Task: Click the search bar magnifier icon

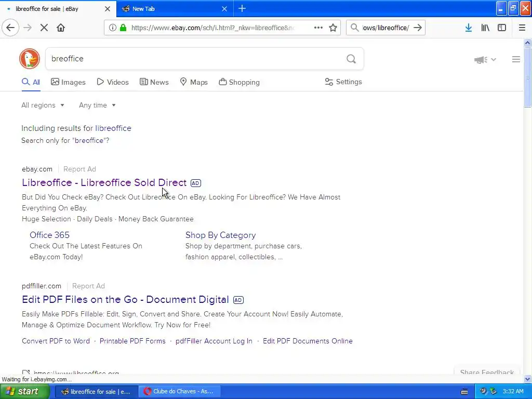Action: pyautogui.click(x=354, y=28)
